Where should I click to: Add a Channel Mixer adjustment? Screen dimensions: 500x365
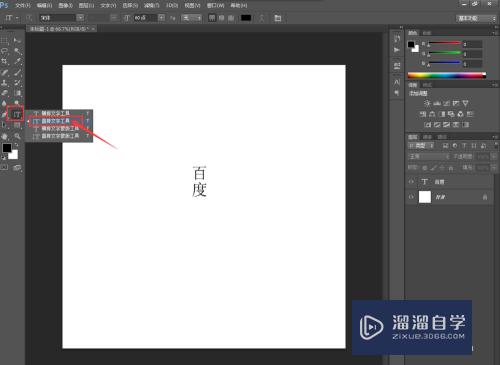coord(460,114)
